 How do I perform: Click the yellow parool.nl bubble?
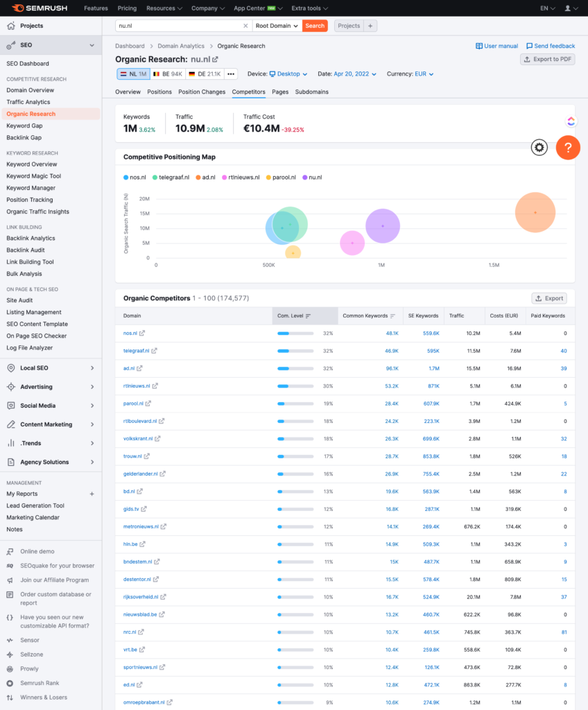[x=293, y=252]
